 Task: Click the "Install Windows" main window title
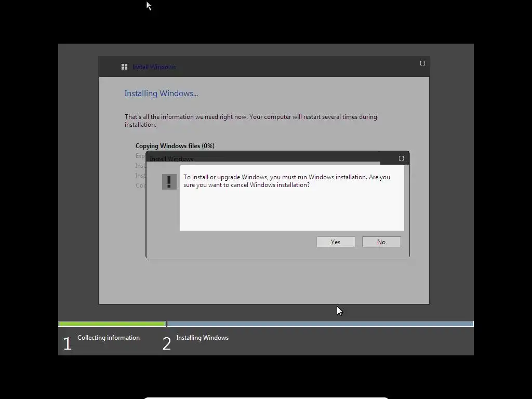click(x=154, y=67)
